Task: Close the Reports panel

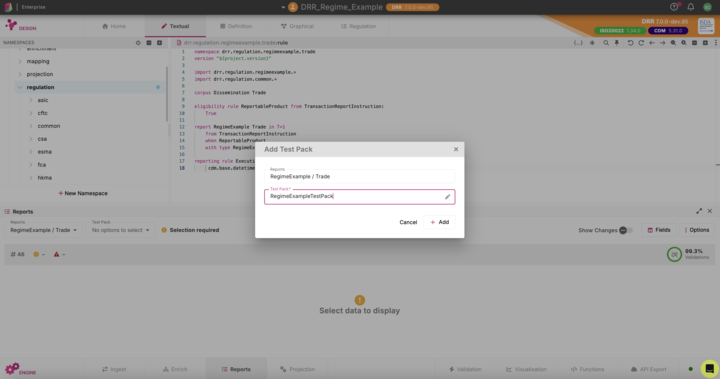Action: pos(710,211)
